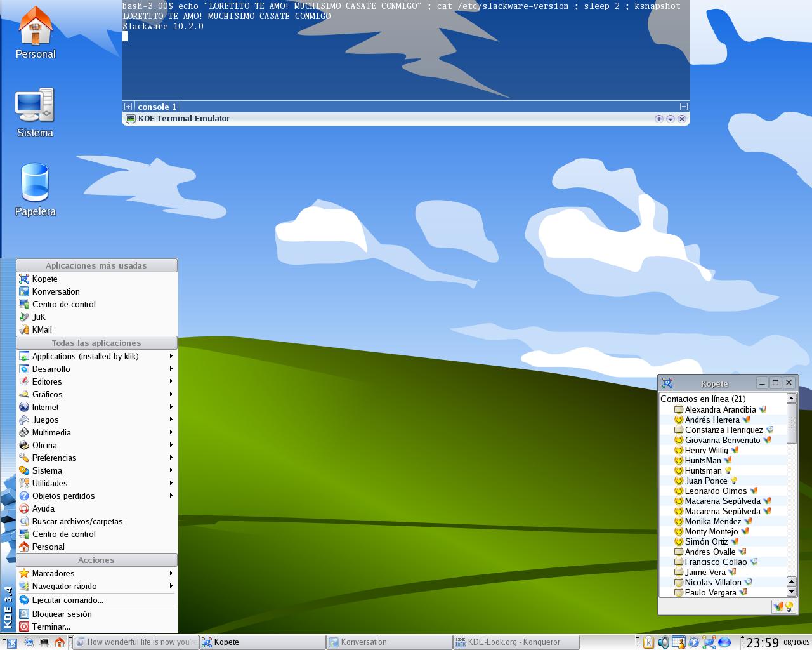Click the Kopete network tray icon
The image size is (812, 650).
[x=709, y=642]
